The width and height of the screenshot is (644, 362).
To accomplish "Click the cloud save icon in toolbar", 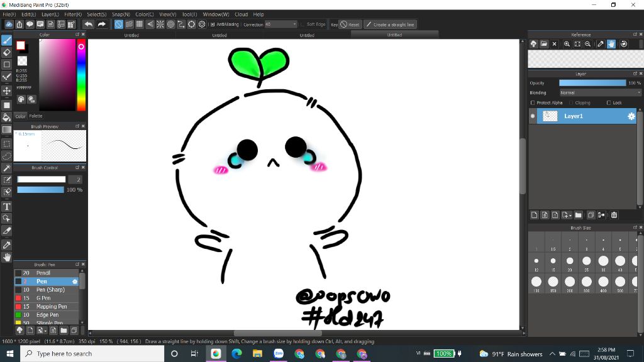I will [x=9, y=25].
